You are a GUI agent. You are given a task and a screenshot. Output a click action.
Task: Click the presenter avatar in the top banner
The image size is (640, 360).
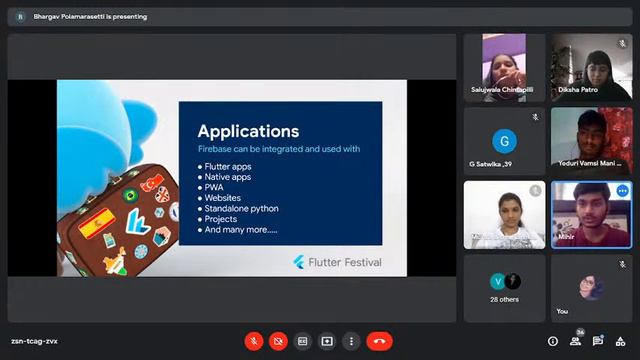tap(20, 17)
